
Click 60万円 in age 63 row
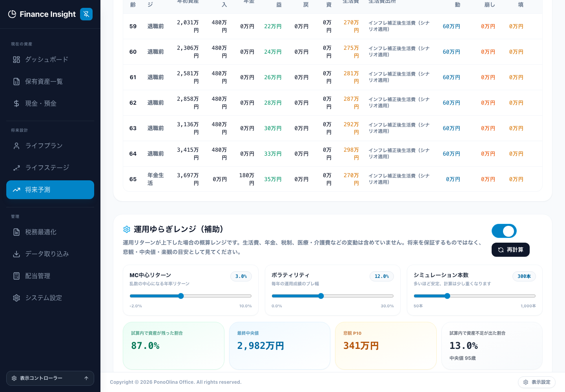(451, 128)
